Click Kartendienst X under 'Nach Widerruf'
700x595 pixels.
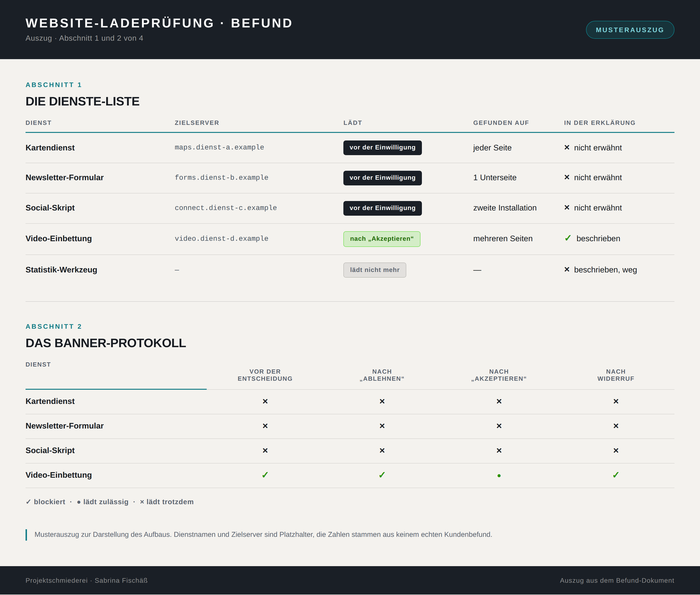click(x=616, y=401)
